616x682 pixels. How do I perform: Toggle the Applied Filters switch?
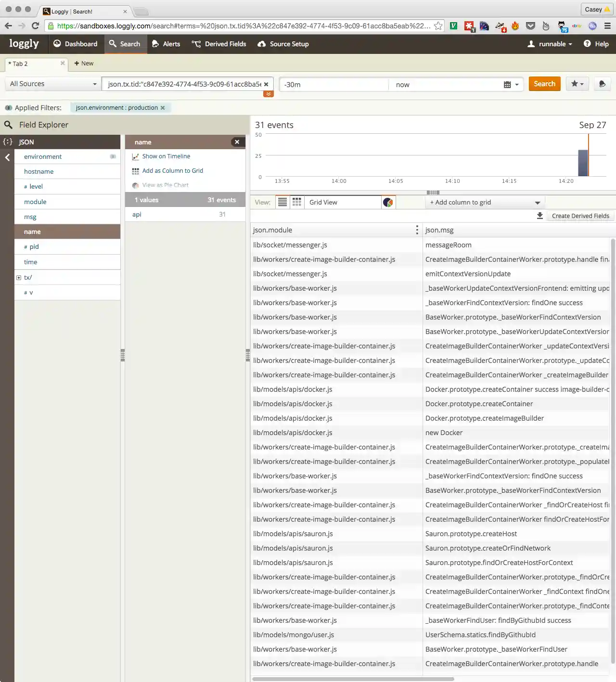(x=8, y=108)
